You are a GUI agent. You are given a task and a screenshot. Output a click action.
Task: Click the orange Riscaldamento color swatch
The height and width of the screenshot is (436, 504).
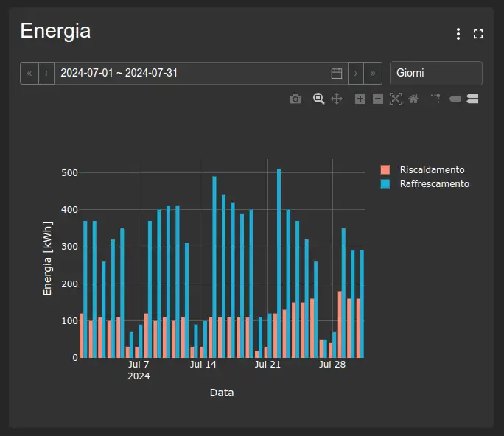tap(385, 169)
